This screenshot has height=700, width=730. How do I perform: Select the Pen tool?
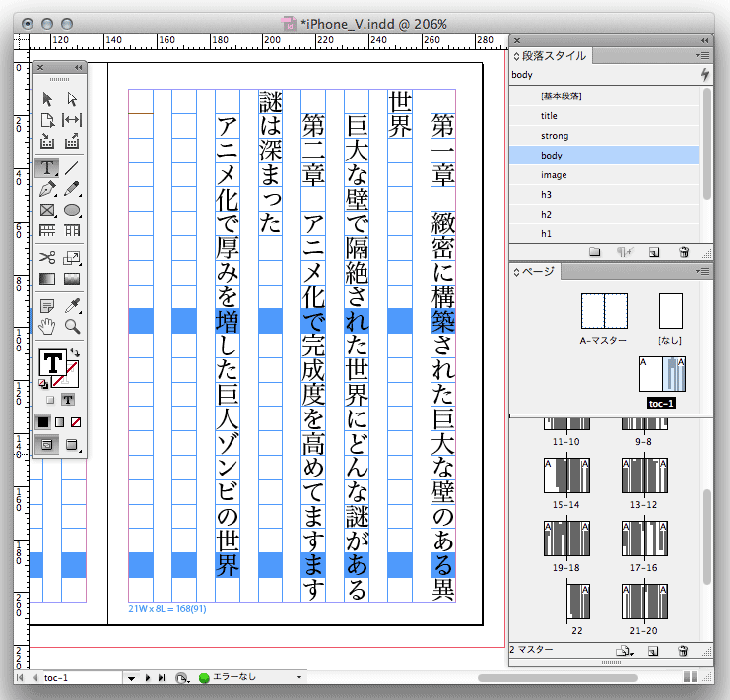click(x=47, y=189)
